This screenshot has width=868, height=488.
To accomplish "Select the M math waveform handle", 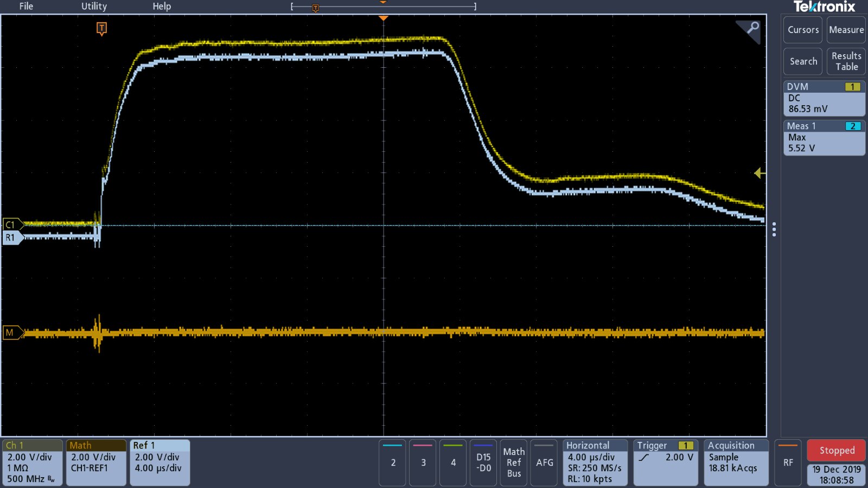I will pos(12,332).
